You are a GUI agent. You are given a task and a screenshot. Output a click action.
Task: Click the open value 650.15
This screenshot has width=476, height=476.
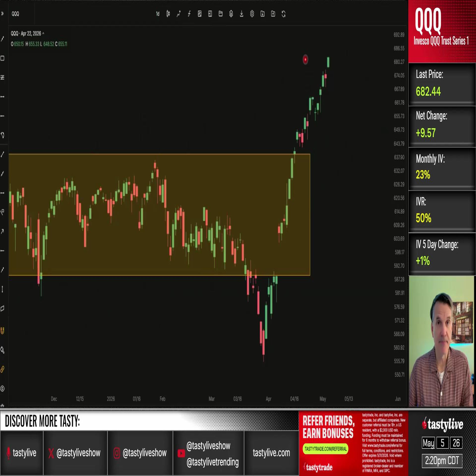pyautogui.click(x=19, y=44)
